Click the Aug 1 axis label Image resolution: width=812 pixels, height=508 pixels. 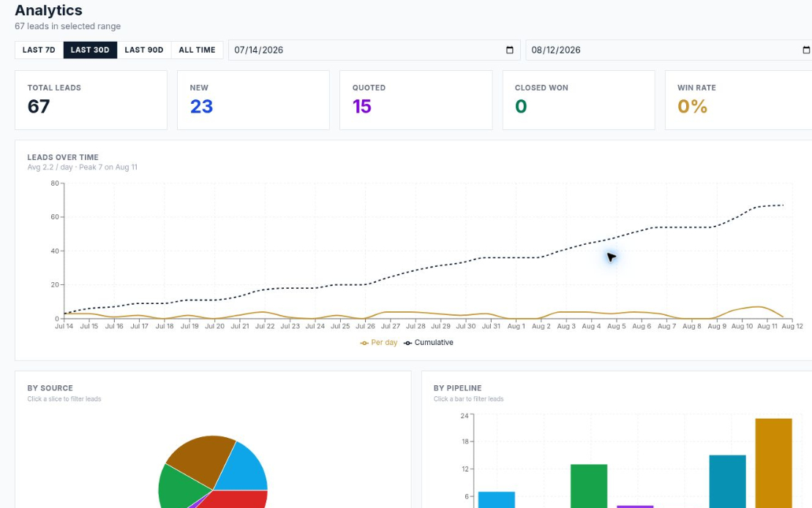(x=516, y=327)
